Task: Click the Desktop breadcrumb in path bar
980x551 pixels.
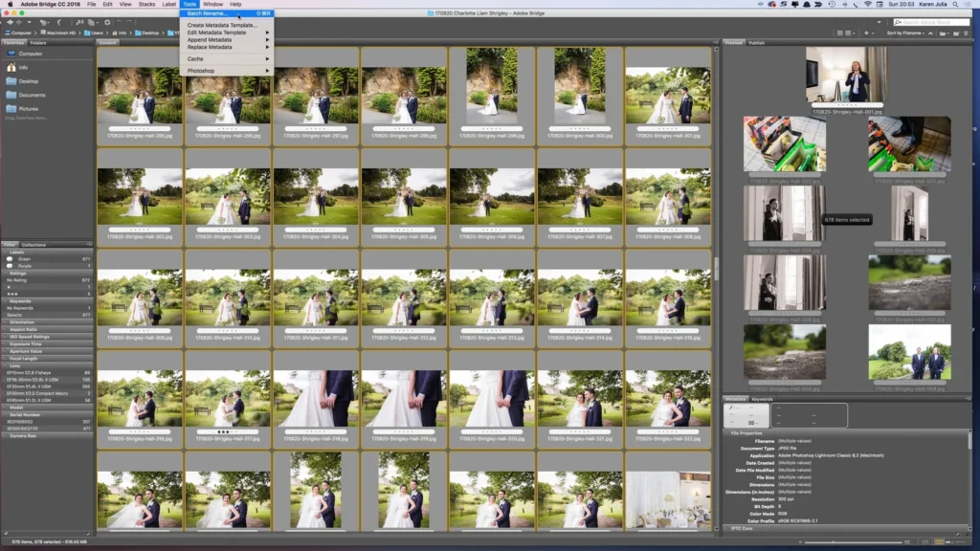Action: [149, 33]
